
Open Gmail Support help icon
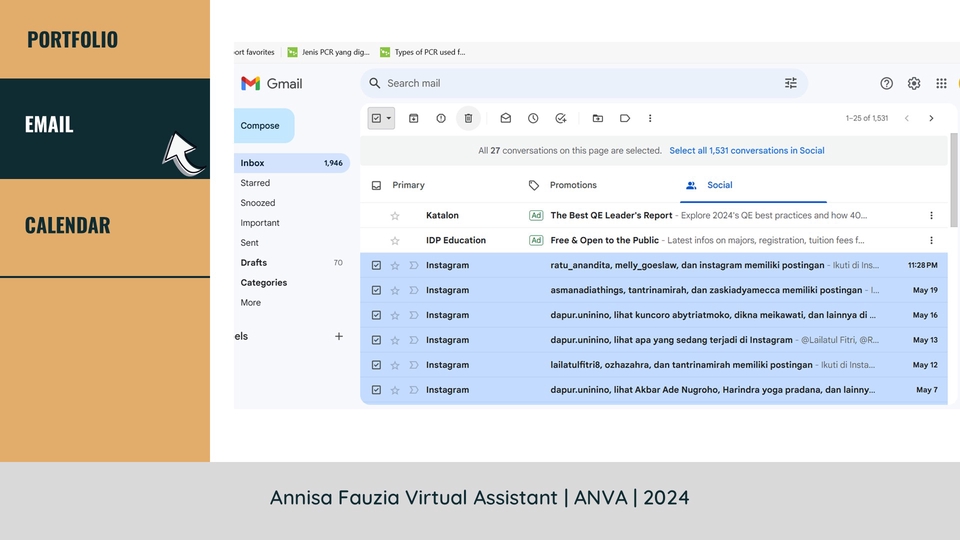coord(887,83)
